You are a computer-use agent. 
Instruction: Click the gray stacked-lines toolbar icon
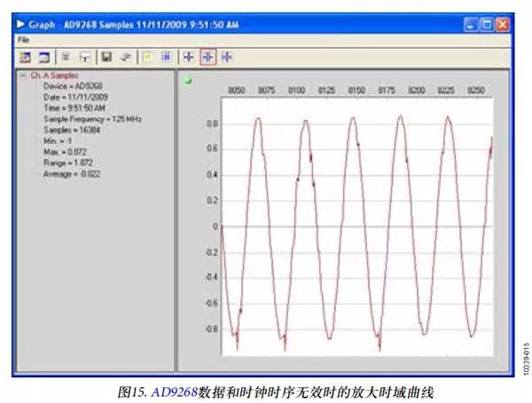click(66, 57)
